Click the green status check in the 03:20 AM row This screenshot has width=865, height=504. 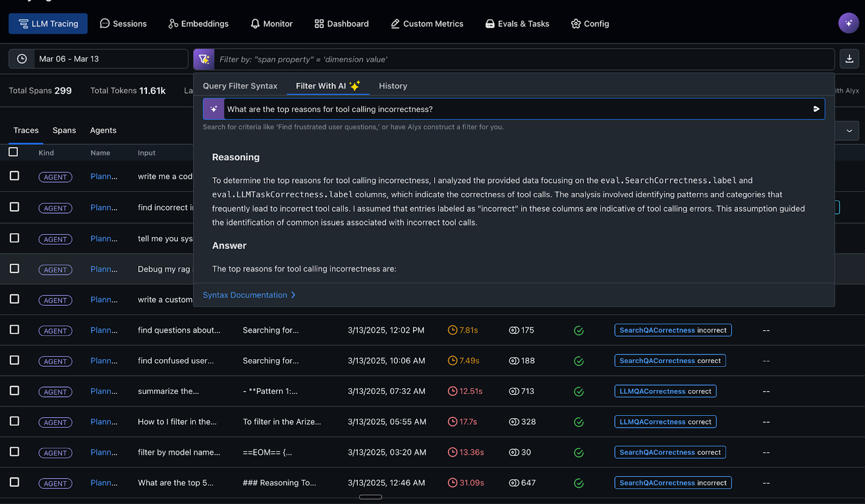pos(578,453)
